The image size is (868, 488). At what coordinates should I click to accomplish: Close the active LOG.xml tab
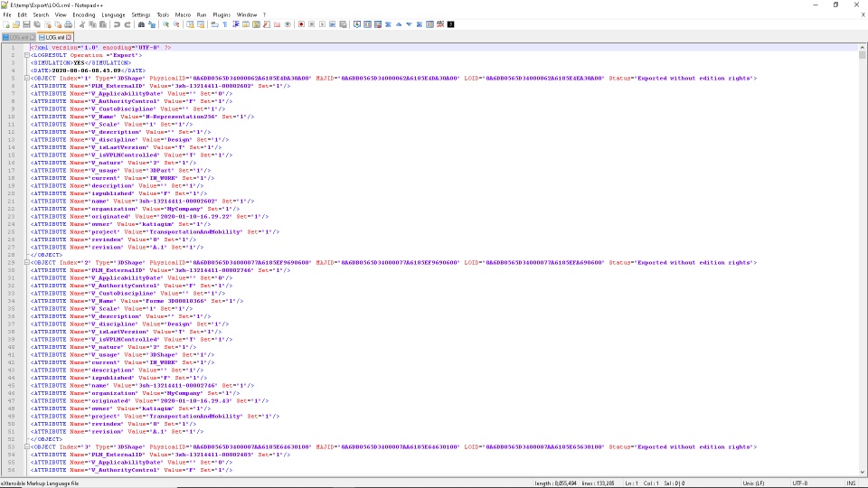(69, 37)
